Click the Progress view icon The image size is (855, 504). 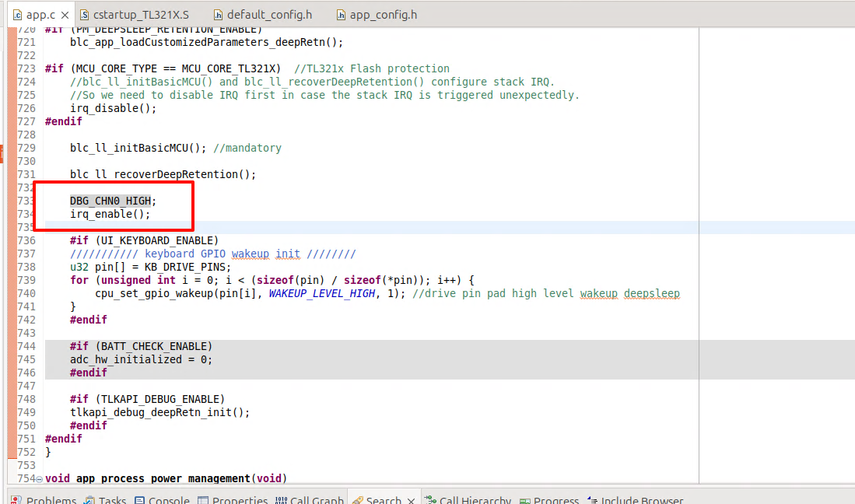[526, 500]
